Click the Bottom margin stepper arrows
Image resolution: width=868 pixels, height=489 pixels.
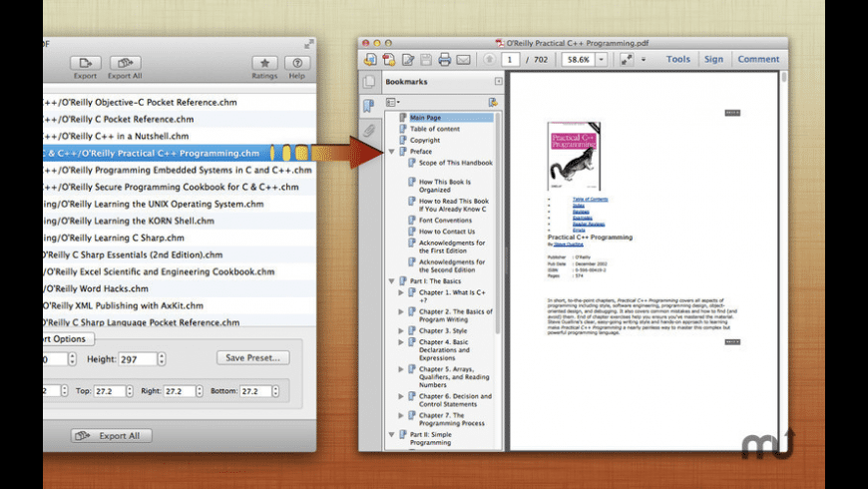click(x=275, y=391)
